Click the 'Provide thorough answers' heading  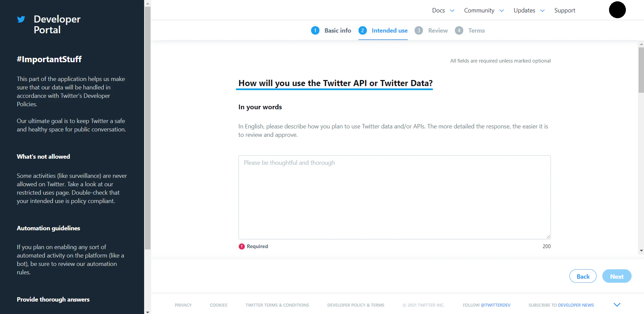tap(53, 300)
